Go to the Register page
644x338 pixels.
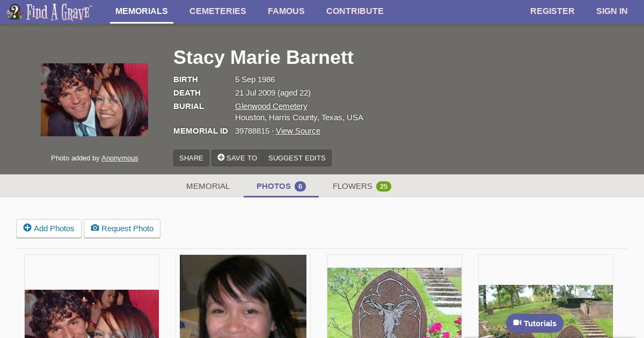552,11
